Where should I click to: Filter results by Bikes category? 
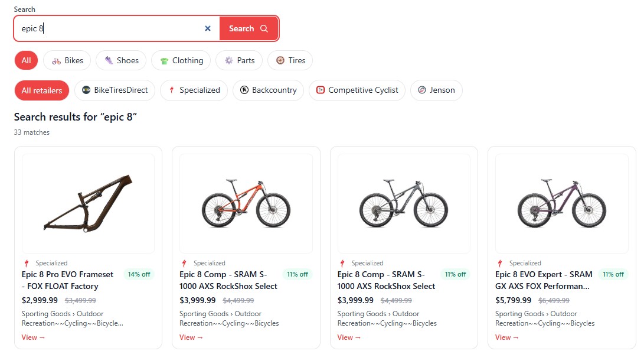coord(67,60)
